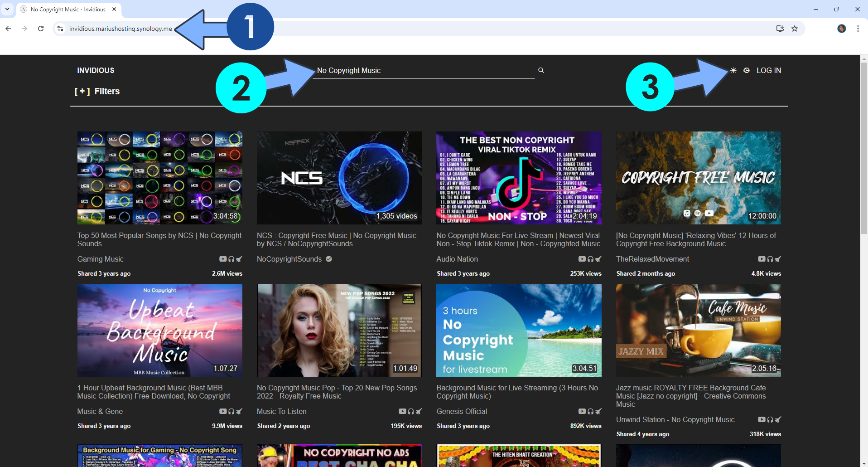Click the LOG IN link
Viewport: 868px width, 467px height.
click(x=769, y=70)
